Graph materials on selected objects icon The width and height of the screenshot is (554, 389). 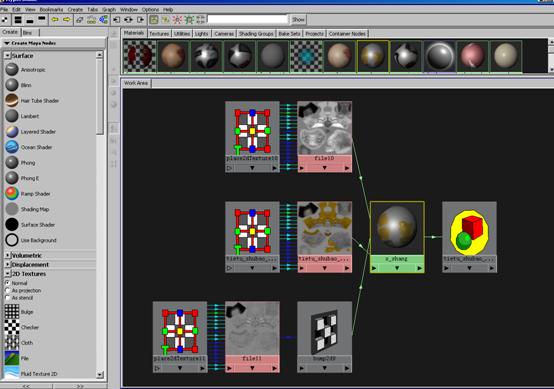coord(103,20)
